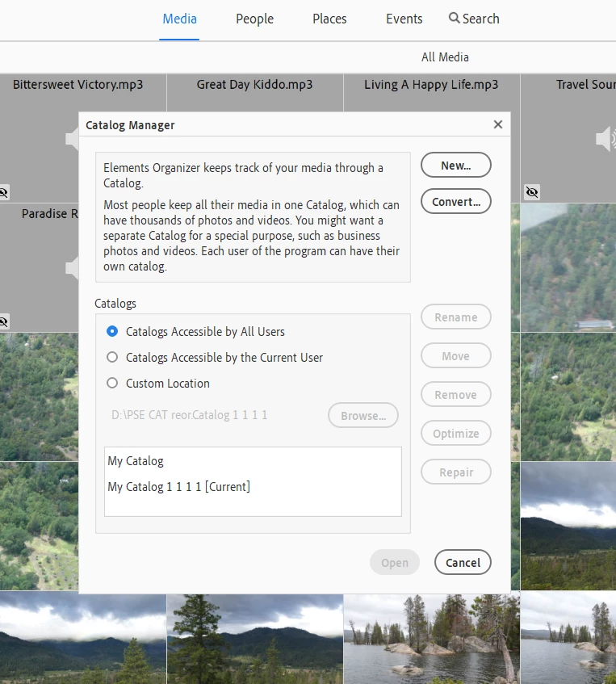Open the Events tab
616x684 pixels.
[404, 19]
